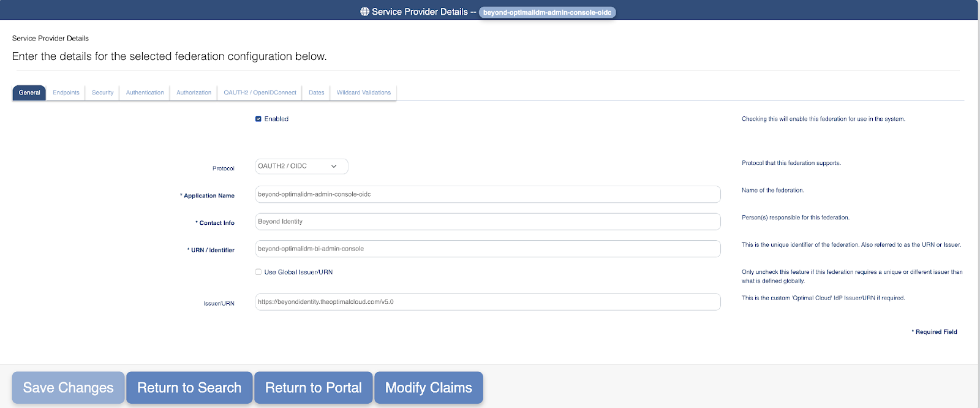Click the 'Protocol' label text
This screenshot has width=980, height=408.
coord(223,168)
